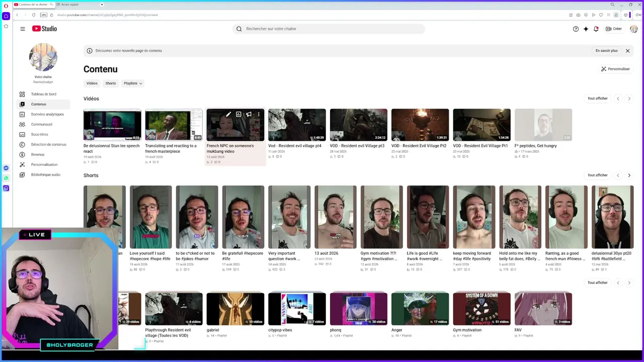Viewport: 644px width, 362px height.
Task: Click Tout afficher for playlists row
Action: coord(598,283)
